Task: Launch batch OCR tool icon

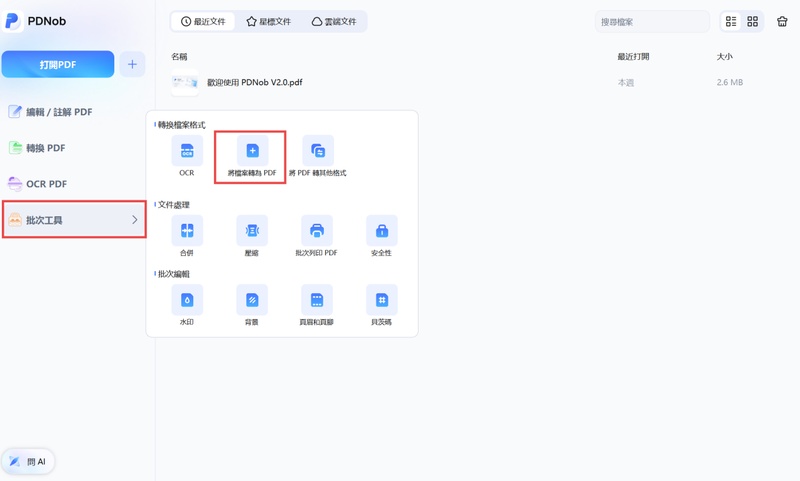Action: click(187, 151)
